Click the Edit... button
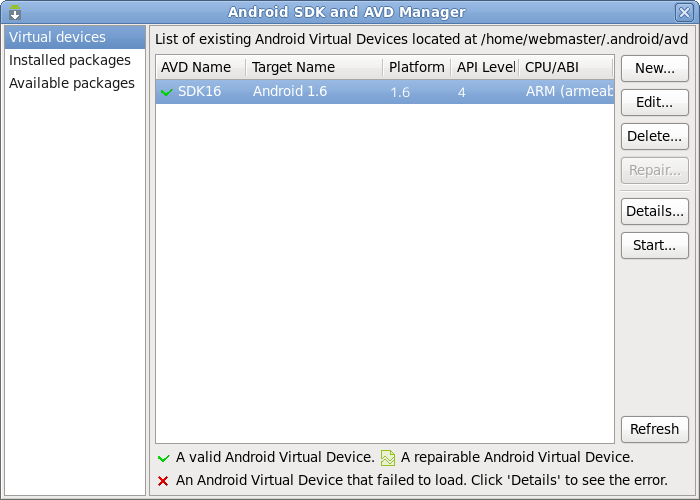The width and height of the screenshot is (700, 500). [x=654, y=102]
